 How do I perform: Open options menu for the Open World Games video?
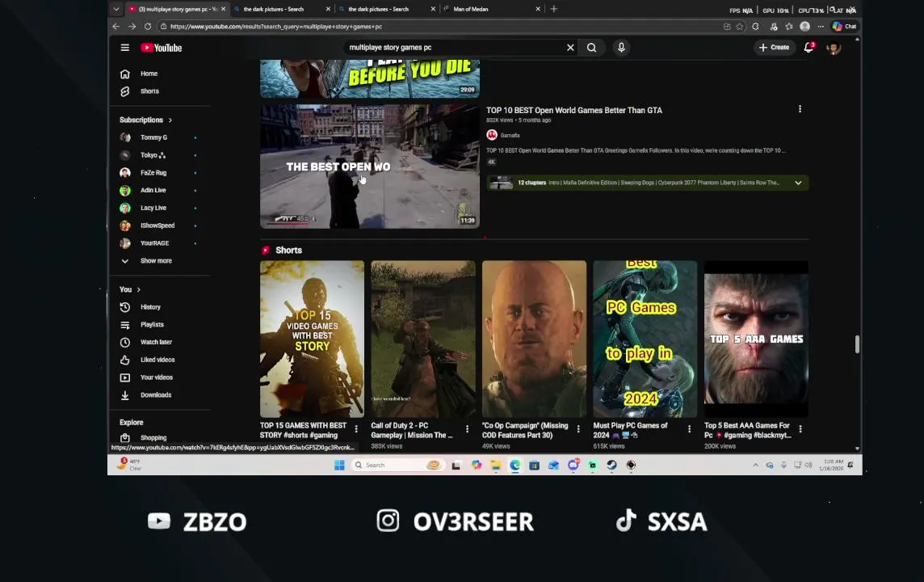800,109
